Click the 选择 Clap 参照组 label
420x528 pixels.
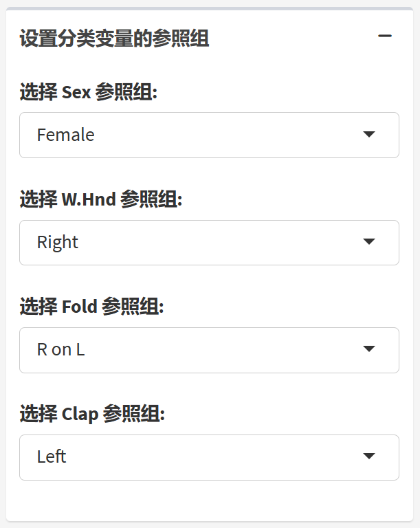click(x=92, y=414)
